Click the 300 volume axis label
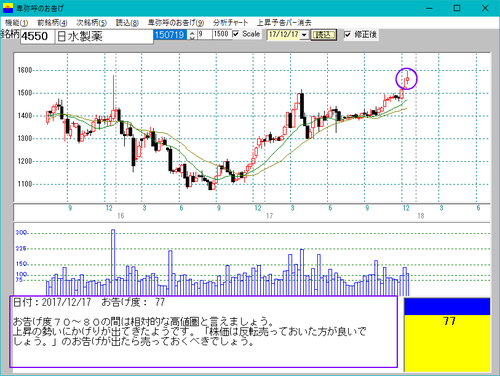Viewport: 500px width, 376px height. point(21,232)
